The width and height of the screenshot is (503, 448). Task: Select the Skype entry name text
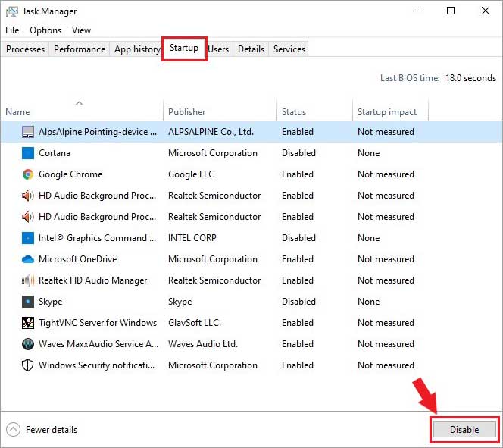coord(50,302)
